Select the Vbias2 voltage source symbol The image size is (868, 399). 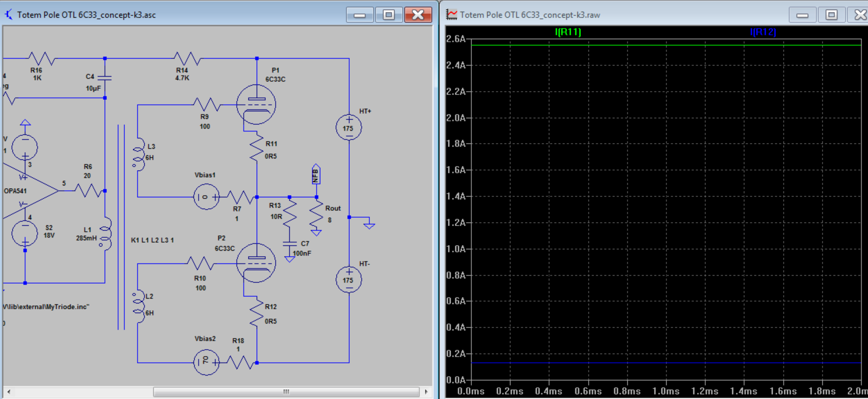(206, 362)
